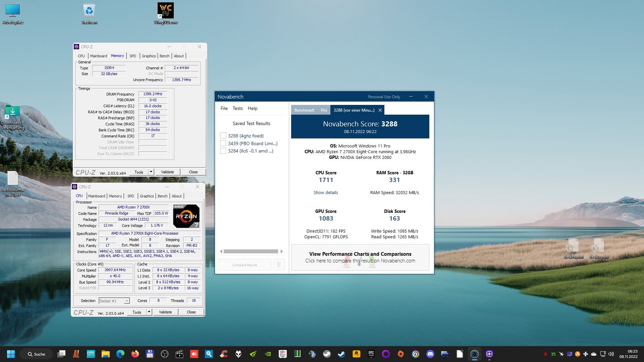The width and height of the screenshot is (644, 362).
Task: Expand the Socket #1 selection dropdown
Action: point(127,301)
